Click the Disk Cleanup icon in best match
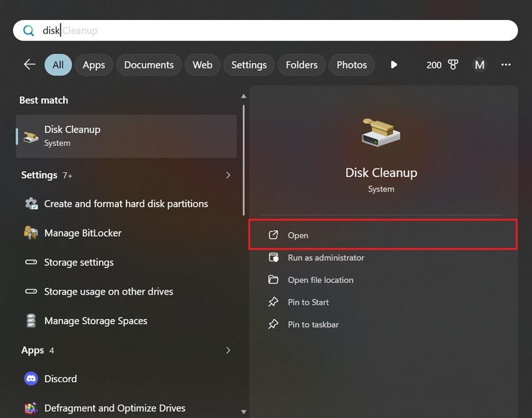 click(31, 137)
